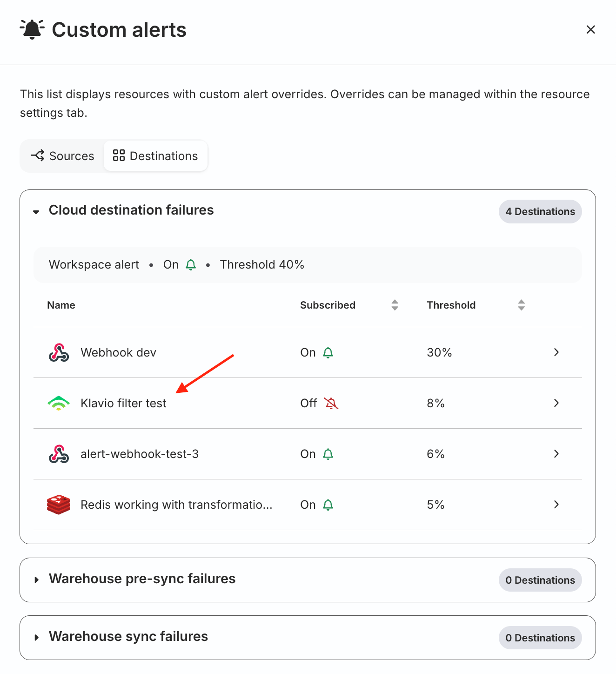Image resolution: width=616 pixels, height=674 pixels.
Task: Click the bell icon in Webhook dev row
Action: 328,353
